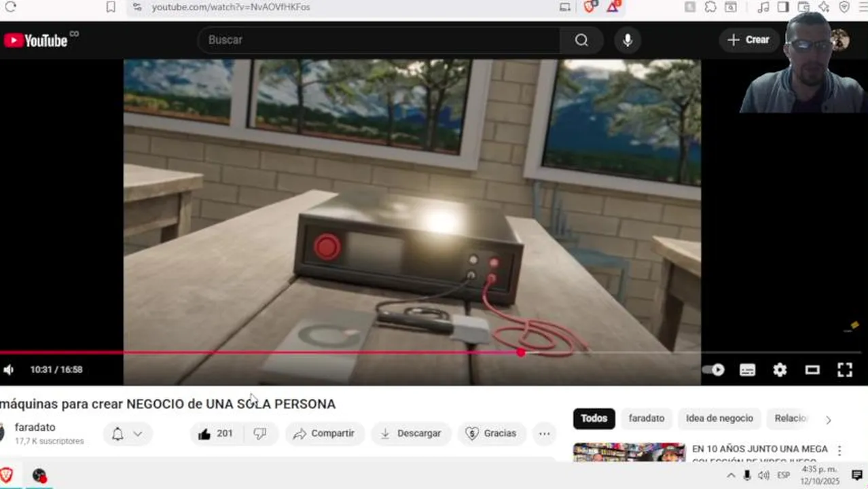
Task: Click the Compartir share button
Action: (325, 433)
